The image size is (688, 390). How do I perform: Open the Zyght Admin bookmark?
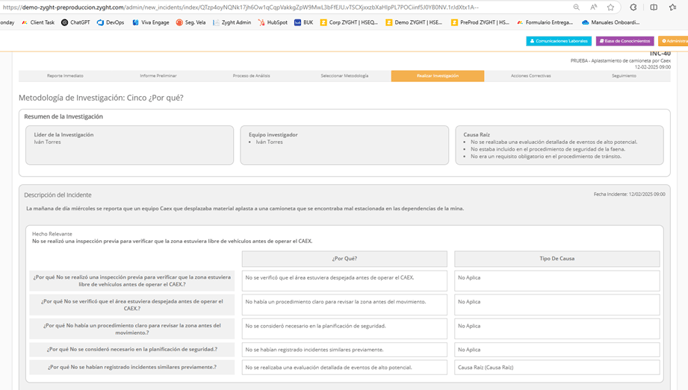click(232, 22)
